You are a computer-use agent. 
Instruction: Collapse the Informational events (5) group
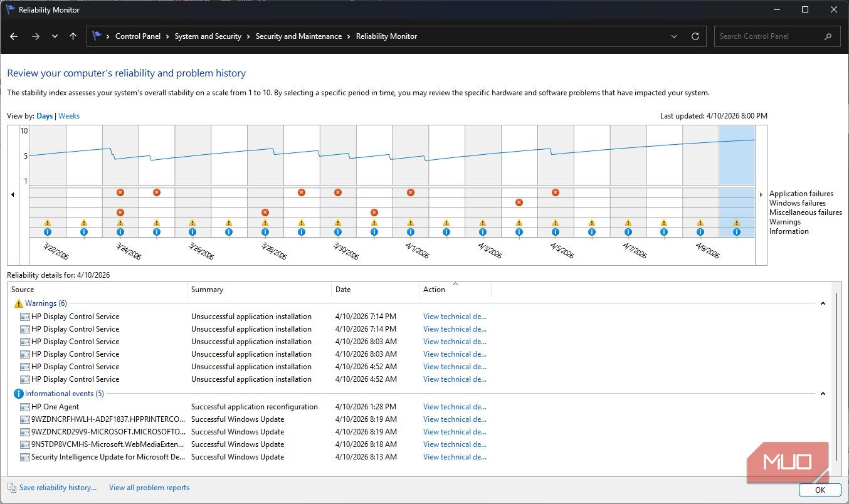coord(823,394)
